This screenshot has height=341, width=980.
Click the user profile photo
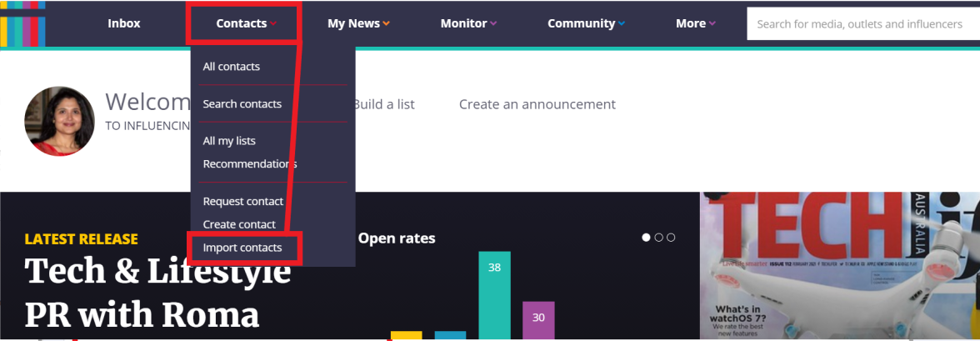coord(60,121)
